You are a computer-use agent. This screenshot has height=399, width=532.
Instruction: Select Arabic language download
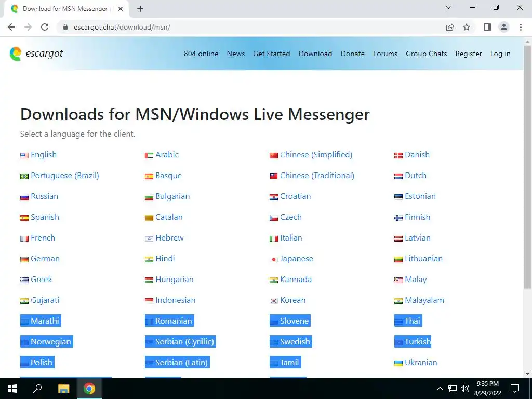167,155
